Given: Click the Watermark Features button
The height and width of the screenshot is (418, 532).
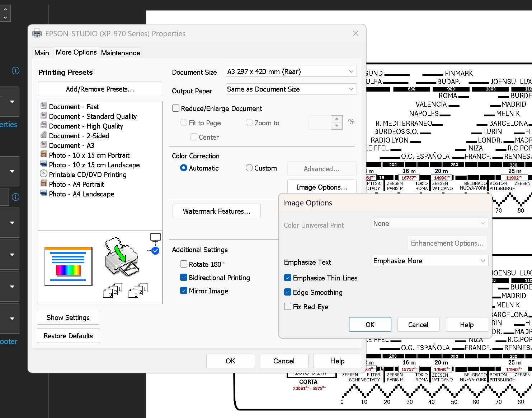Looking at the screenshot, I should [x=216, y=211].
